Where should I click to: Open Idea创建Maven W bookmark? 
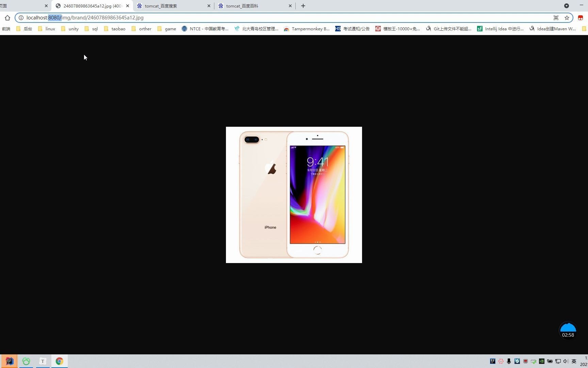(x=553, y=29)
